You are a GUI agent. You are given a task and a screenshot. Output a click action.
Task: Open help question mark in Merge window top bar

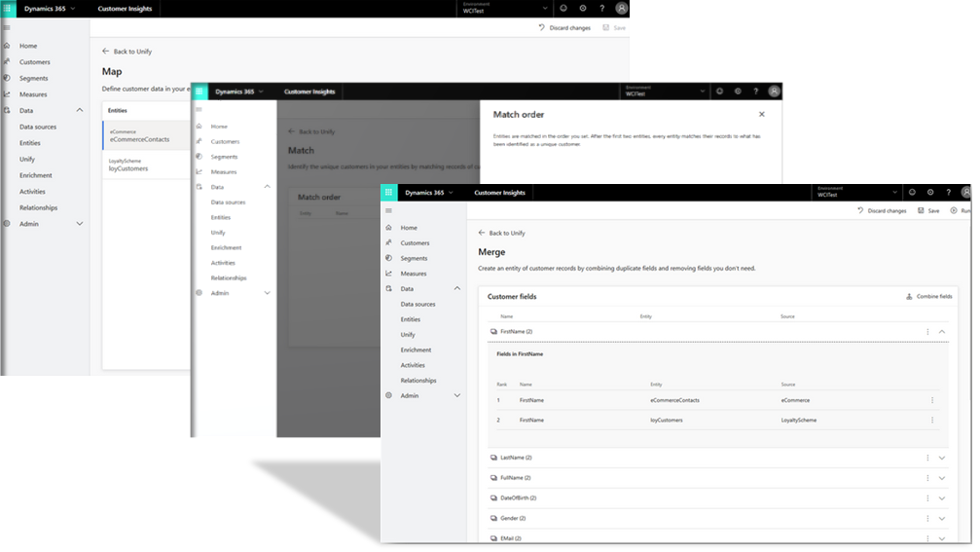click(948, 193)
